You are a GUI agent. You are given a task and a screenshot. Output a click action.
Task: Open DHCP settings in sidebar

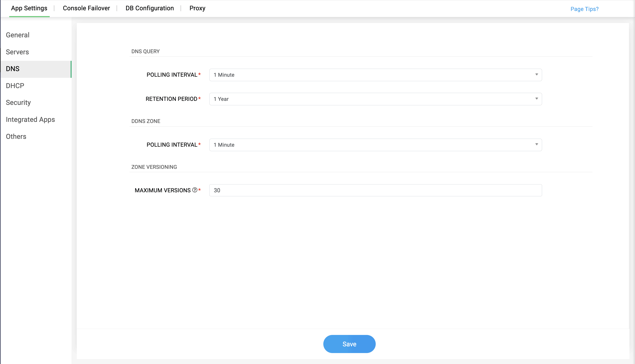coord(15,86)
